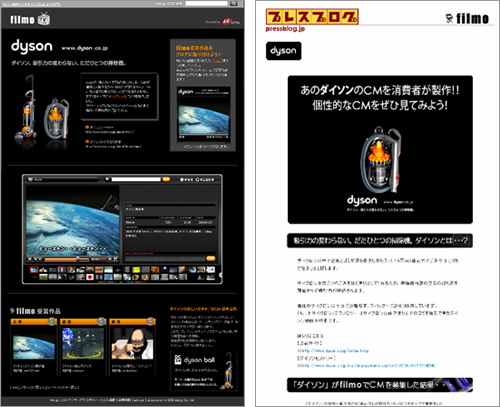Click the orange submit button next to the comment field
This screenshot has height=407, width=500.
pos(211,258)
